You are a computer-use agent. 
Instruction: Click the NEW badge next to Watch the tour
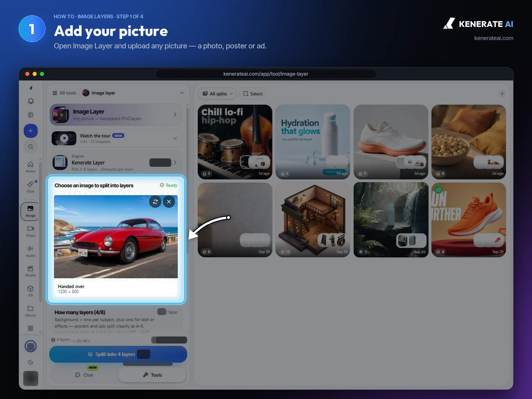click(x=118, y=136)
